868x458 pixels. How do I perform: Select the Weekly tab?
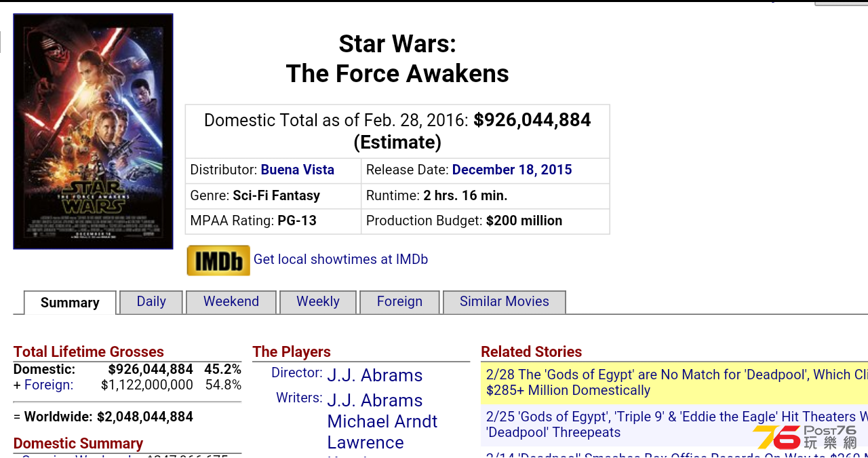318,302
